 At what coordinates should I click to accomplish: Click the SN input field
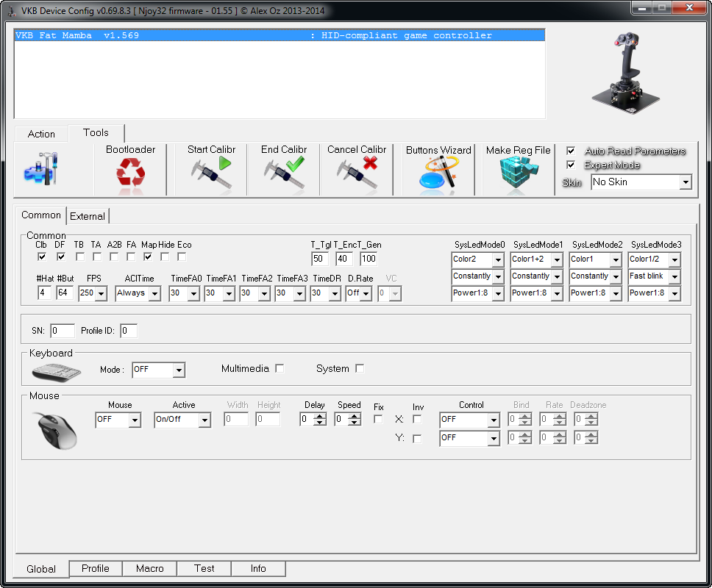pos(63,331)
